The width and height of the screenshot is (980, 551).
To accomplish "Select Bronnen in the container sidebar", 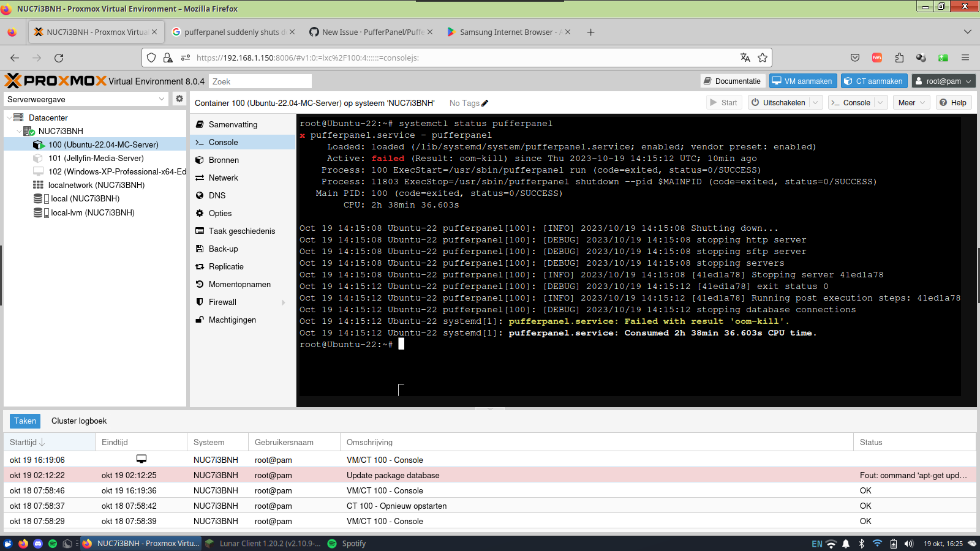I will point(221,160).
